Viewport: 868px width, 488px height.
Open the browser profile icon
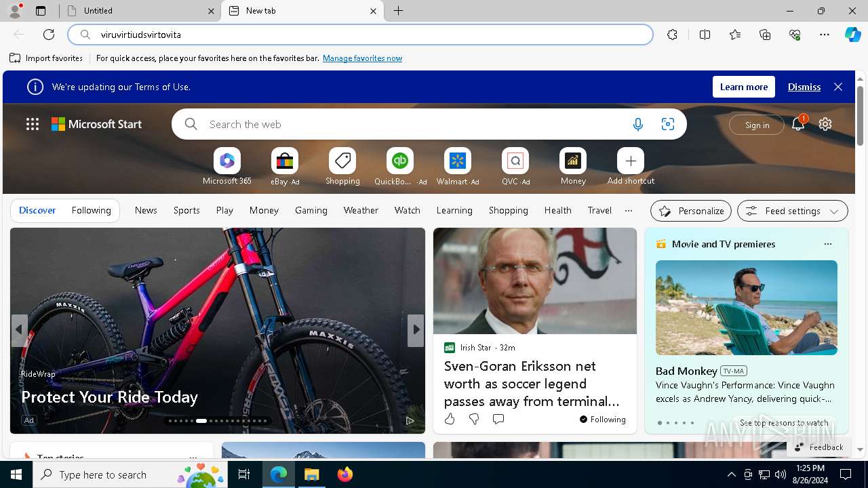[15, 11]
